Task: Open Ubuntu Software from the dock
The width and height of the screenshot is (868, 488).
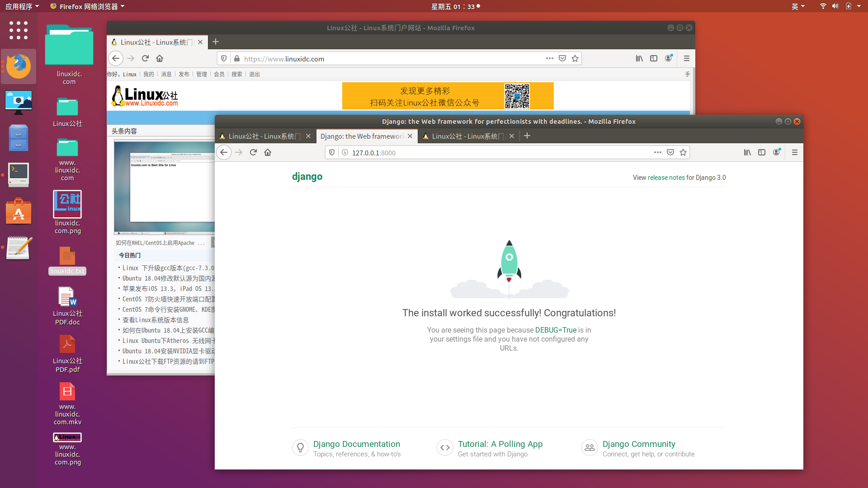Action: tap(19, 211)
